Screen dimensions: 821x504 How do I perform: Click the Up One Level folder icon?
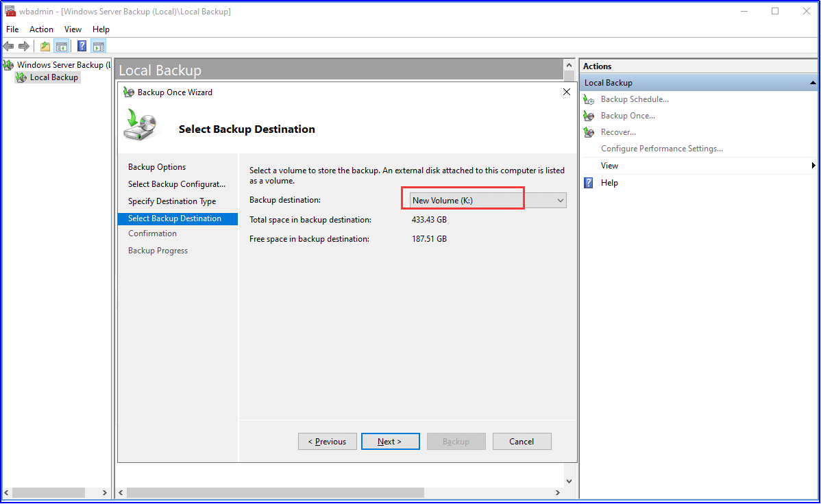pyautogui.click(x=45, y=46)
